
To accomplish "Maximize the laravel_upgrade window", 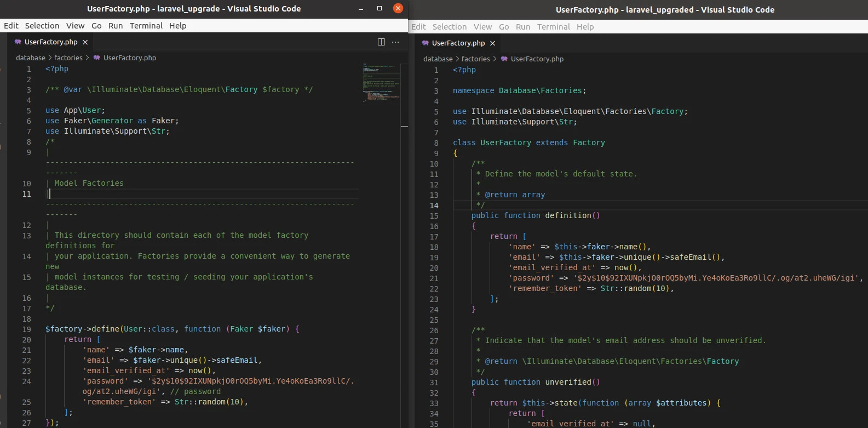I will click(x=379, y=9).
